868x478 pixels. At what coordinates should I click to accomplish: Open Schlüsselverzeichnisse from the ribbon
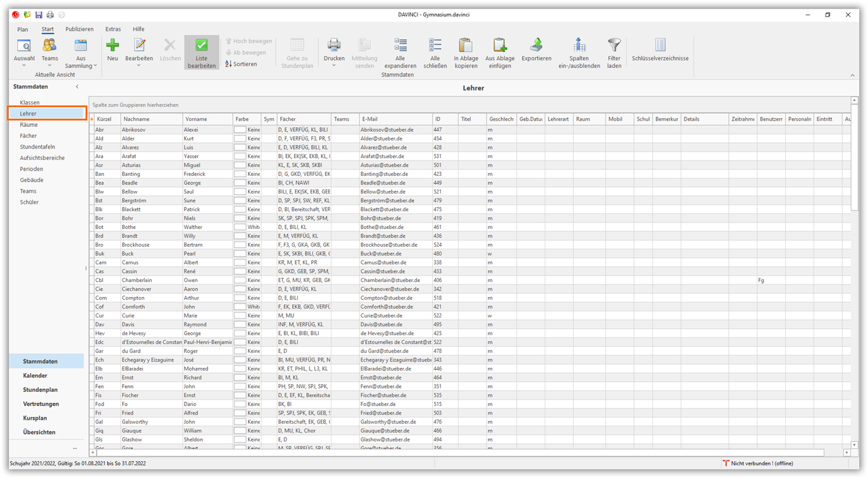coord(660,46)
